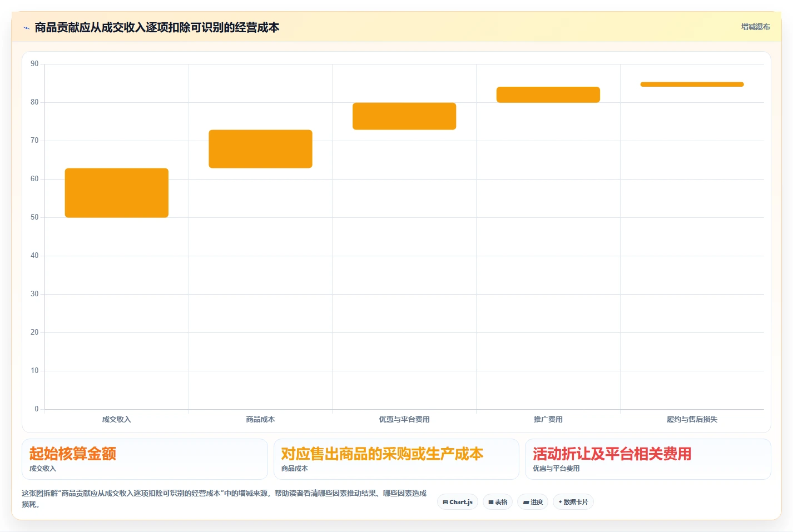This screenshot has width=793, height=532.
Task: Click the description paragraph starting with 这张图拆解
Action: click(224, 499)
